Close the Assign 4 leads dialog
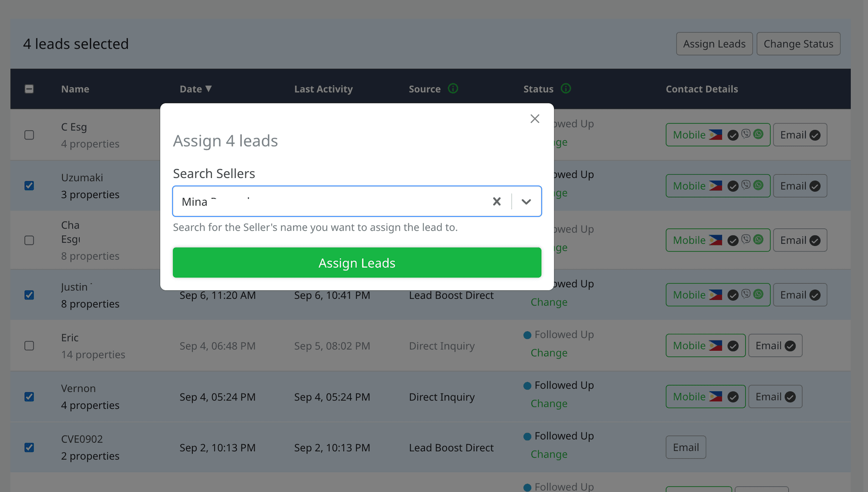The image size is (868, 492). pos(535,119)
